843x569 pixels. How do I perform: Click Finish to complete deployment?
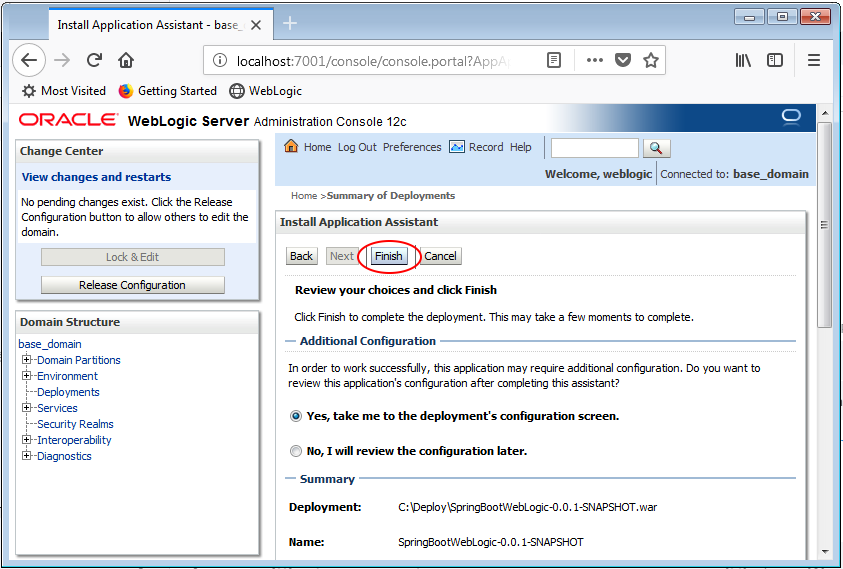389,256
